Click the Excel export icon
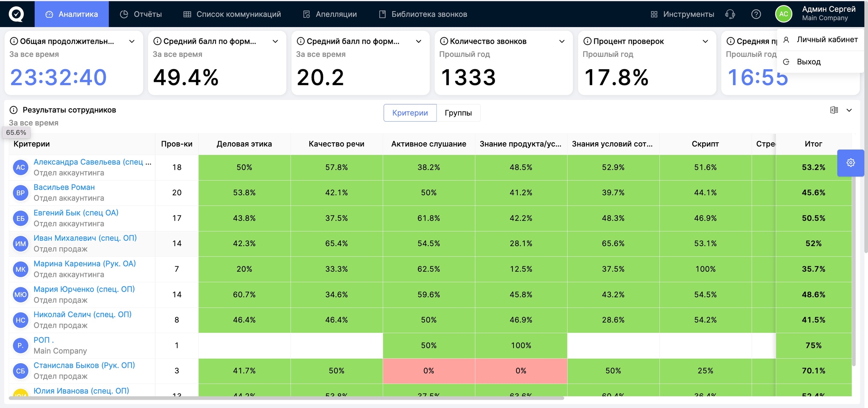This screenshot has width=868, height=408. pyautogui.click(x=834, y=110)
